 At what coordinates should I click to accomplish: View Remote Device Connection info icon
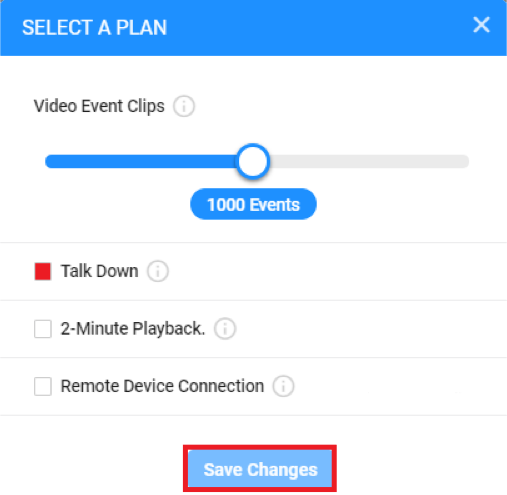[283, 386]
